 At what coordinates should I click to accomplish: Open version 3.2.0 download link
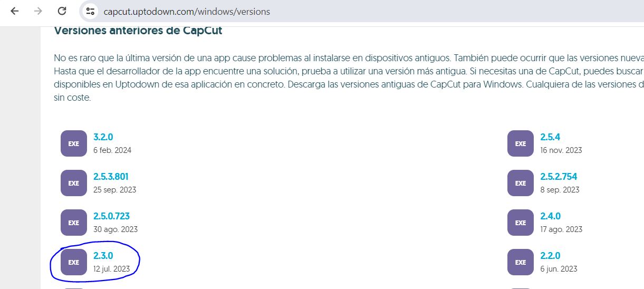click(x=103, y=137)
